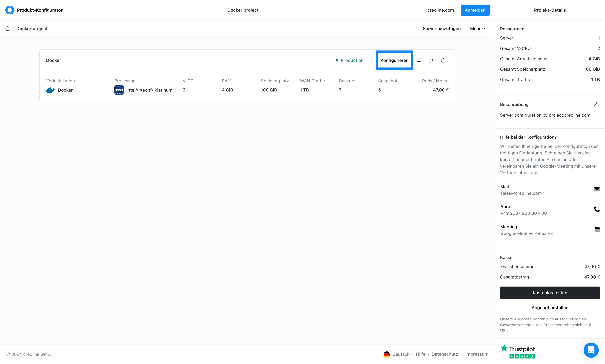Screen dimensions: 605x364
Task: Click the Backups value 7
Action: pyautogui.click(x=340, y=90)
